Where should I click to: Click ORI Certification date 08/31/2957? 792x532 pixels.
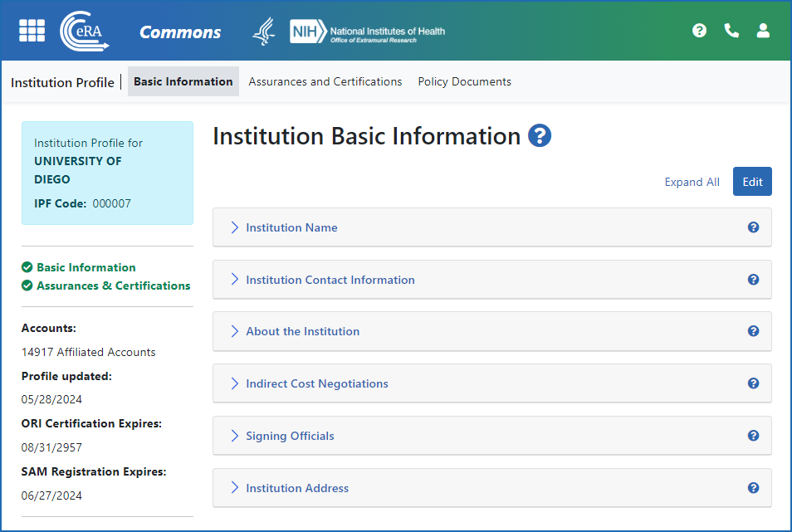coord(51,447)
